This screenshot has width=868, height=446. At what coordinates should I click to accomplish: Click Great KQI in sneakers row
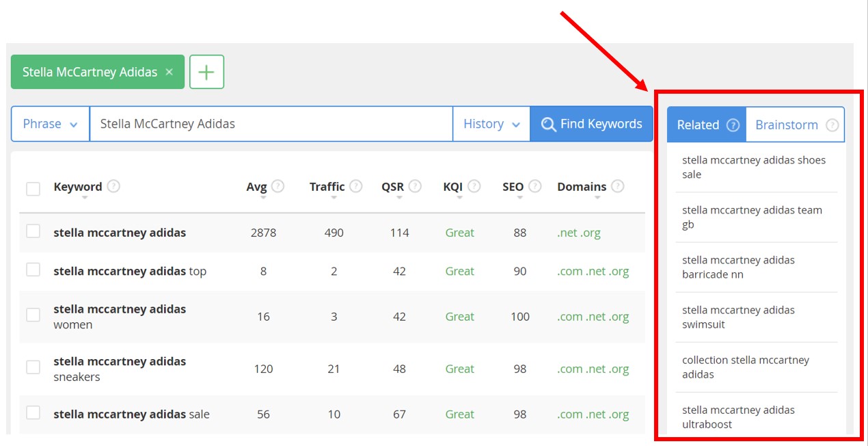click(x=459, y=369)
